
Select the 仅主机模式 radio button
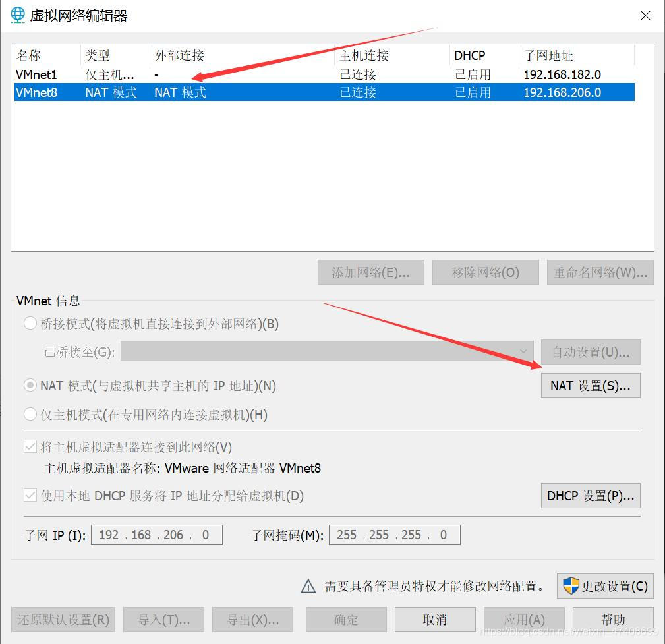(30, 414)
